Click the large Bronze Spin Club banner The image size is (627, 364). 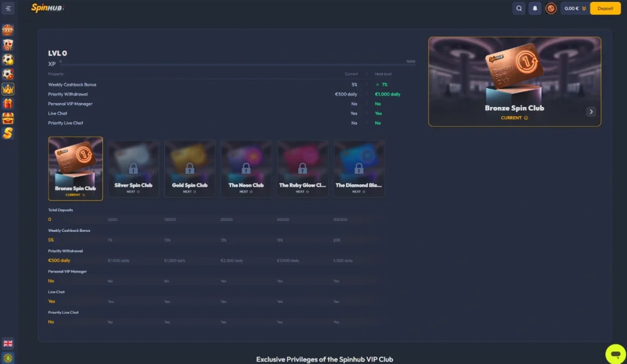[x=514, y=81]
